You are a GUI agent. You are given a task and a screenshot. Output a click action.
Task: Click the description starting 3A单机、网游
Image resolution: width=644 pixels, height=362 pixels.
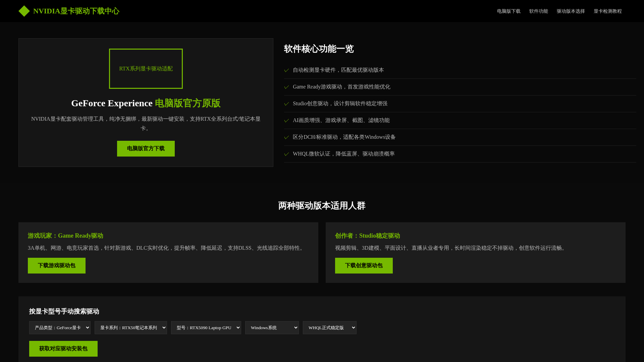[166, 248]
